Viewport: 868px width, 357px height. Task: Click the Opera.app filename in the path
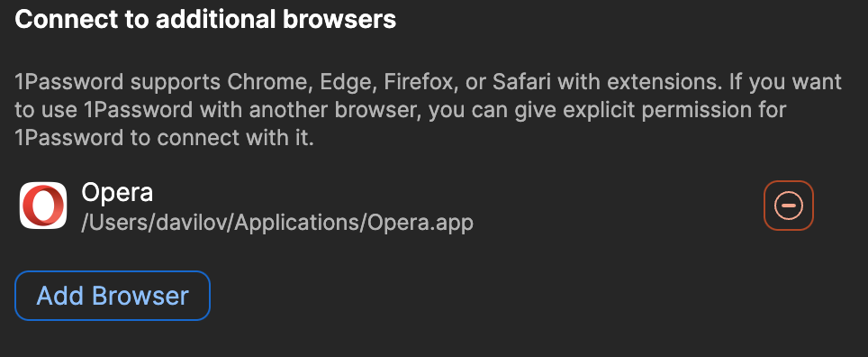coord(421,223)
